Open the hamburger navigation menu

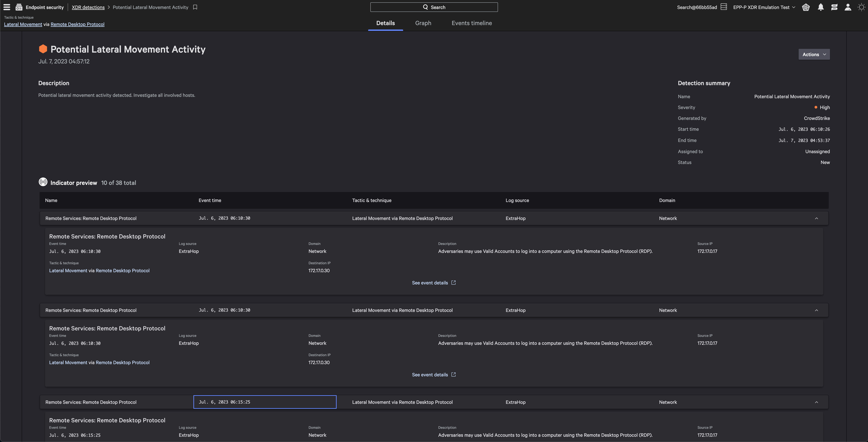7,7
